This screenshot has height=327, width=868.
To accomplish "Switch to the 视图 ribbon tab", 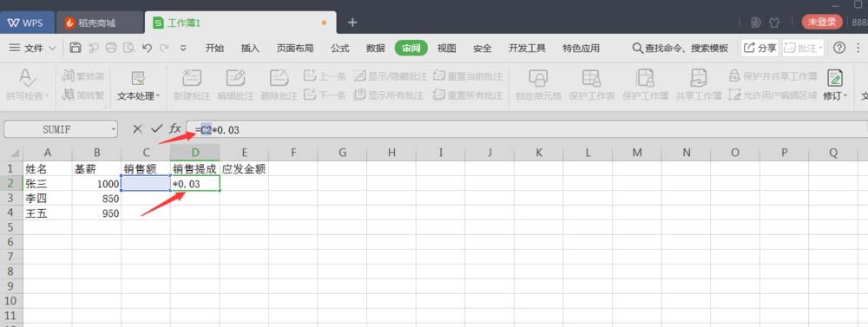I will 447,48.
